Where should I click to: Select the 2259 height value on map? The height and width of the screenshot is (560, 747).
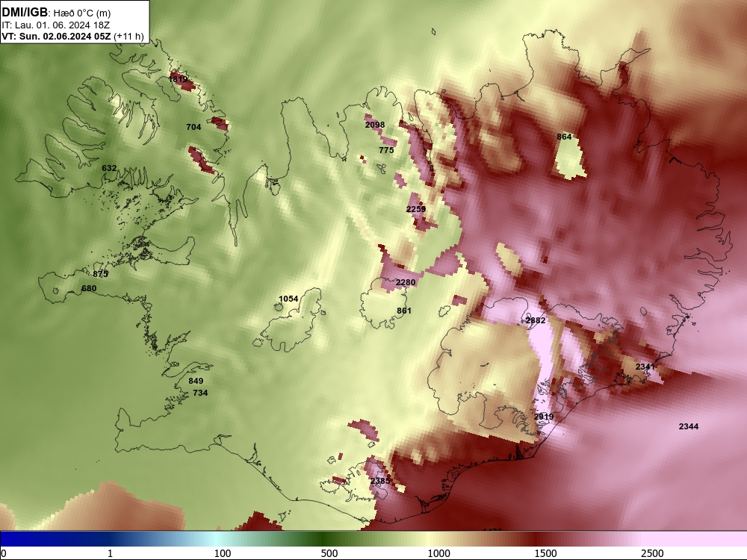click(x=416, y=209)
